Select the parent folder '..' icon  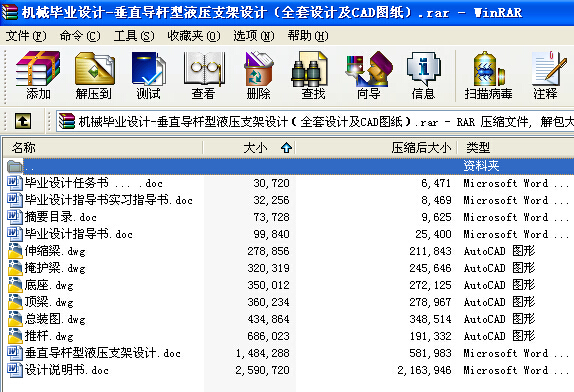(15, 166)
